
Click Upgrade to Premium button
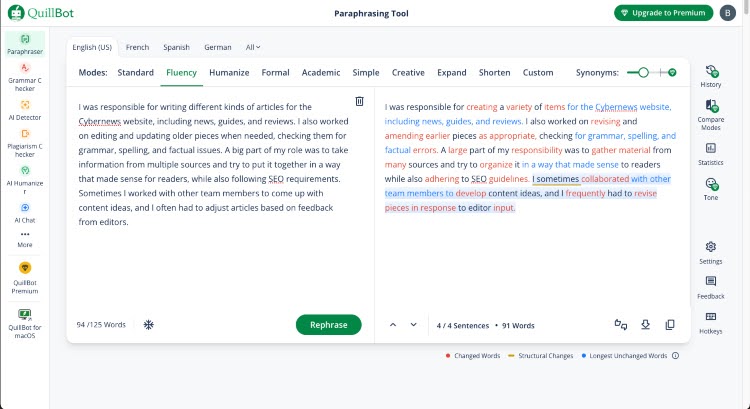point(663,13)
